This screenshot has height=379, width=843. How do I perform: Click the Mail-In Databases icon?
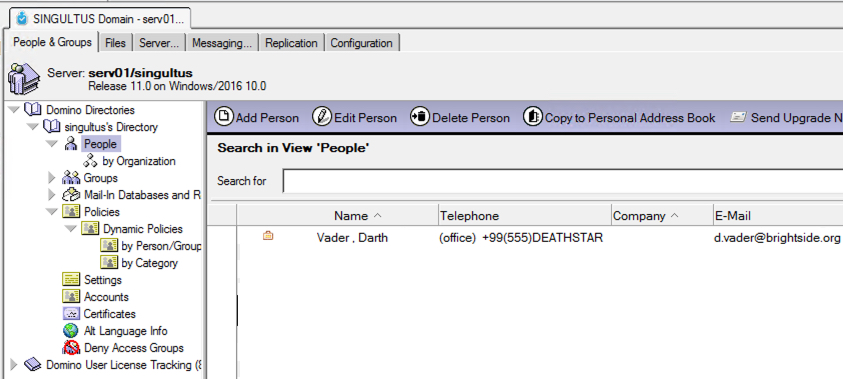[x=71, y=195]
